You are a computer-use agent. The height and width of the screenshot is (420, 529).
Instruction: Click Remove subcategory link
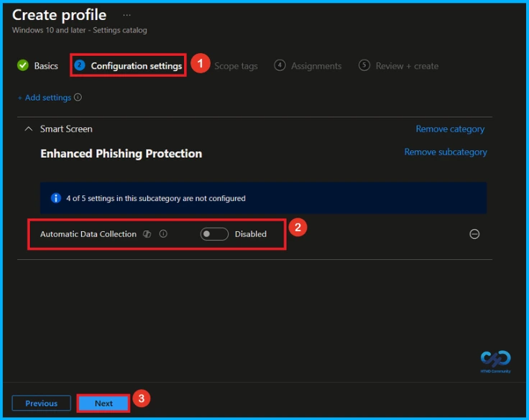446,152
